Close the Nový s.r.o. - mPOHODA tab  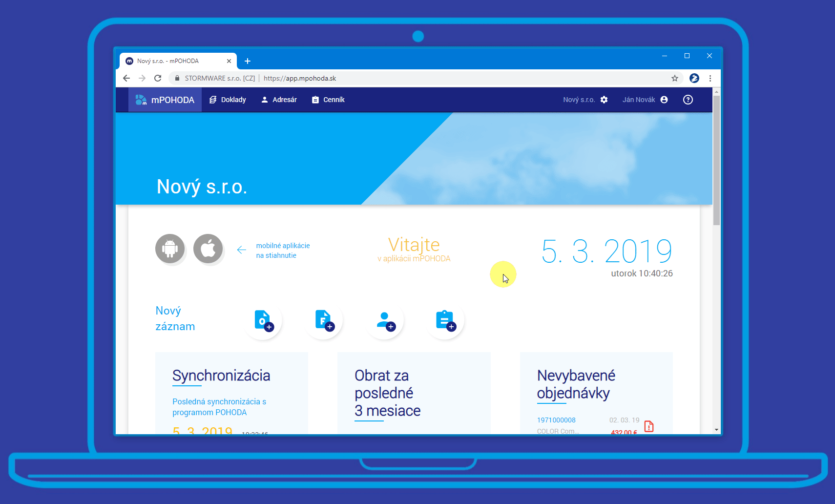pos(229,61)
